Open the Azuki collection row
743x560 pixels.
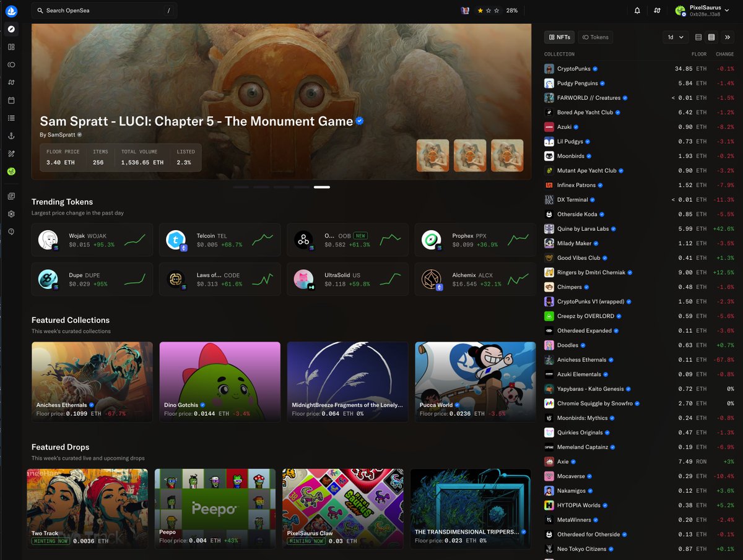tap(639, 127)
